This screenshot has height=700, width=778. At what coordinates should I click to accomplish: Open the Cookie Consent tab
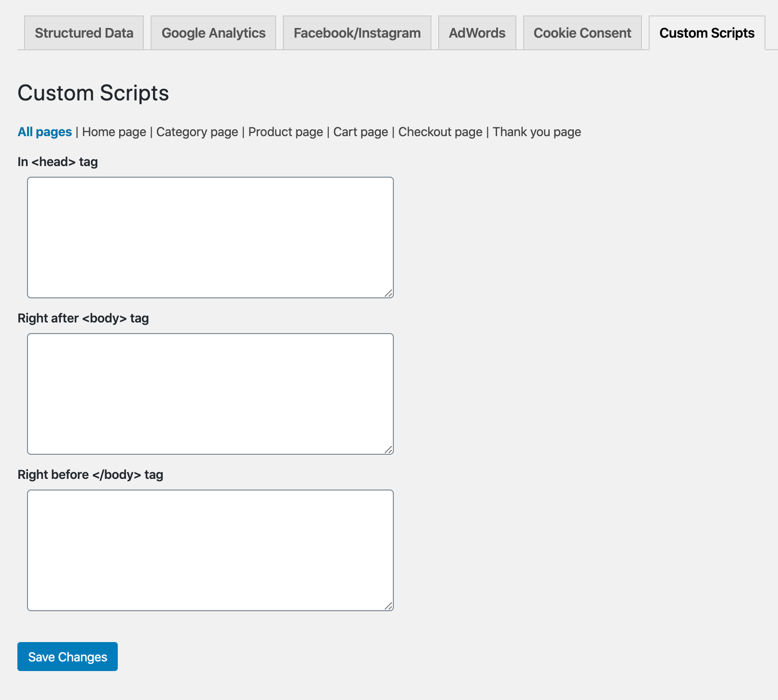pyautogui.click(x=582, y=33)
